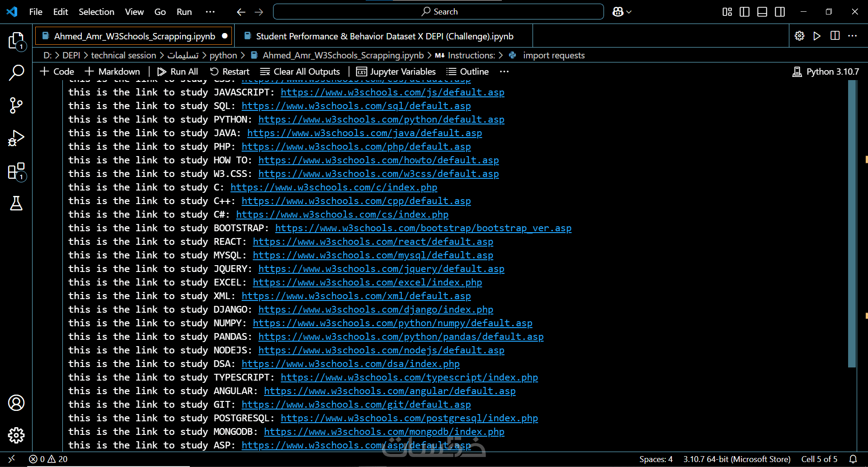The width and height of the screenshot is (868, 467).
Task: Open the Go menu
Action: (x=160, y=12)
